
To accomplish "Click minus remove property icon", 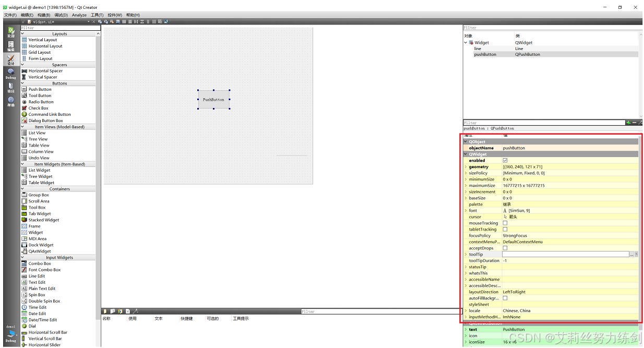I will click(x=635, y=123).
